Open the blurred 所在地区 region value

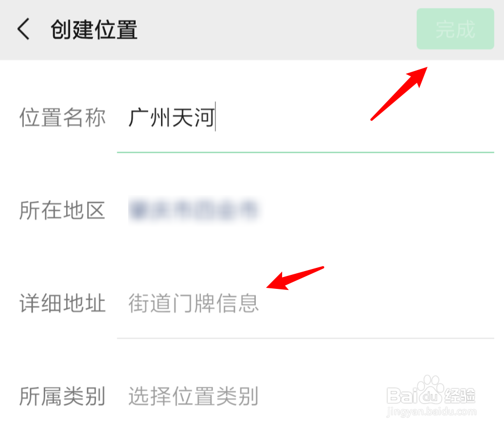[194, 210]
